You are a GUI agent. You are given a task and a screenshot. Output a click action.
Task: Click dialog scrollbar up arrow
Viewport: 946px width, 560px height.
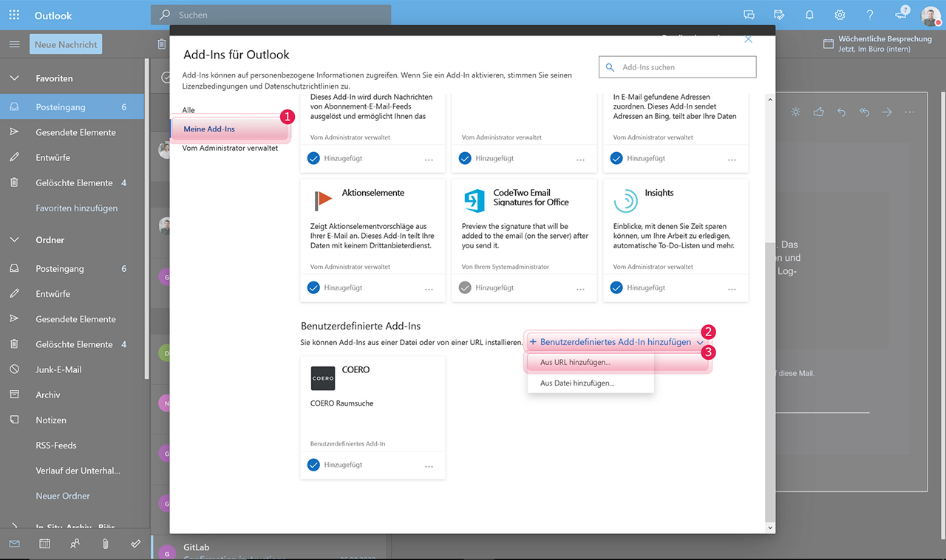coord(770,99)
